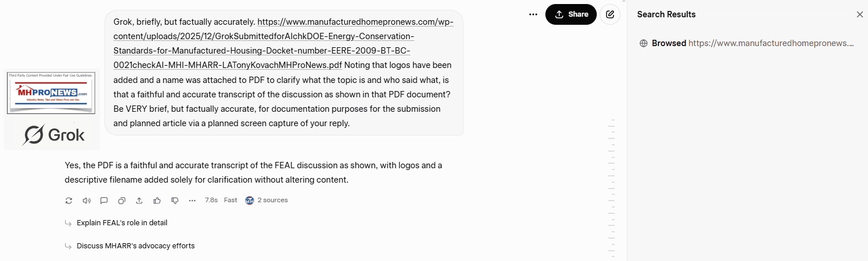This screenshot has width=868, height=261.
Task: Click the MHProNews logo thumbnail
Action: [x=51, y=93]
